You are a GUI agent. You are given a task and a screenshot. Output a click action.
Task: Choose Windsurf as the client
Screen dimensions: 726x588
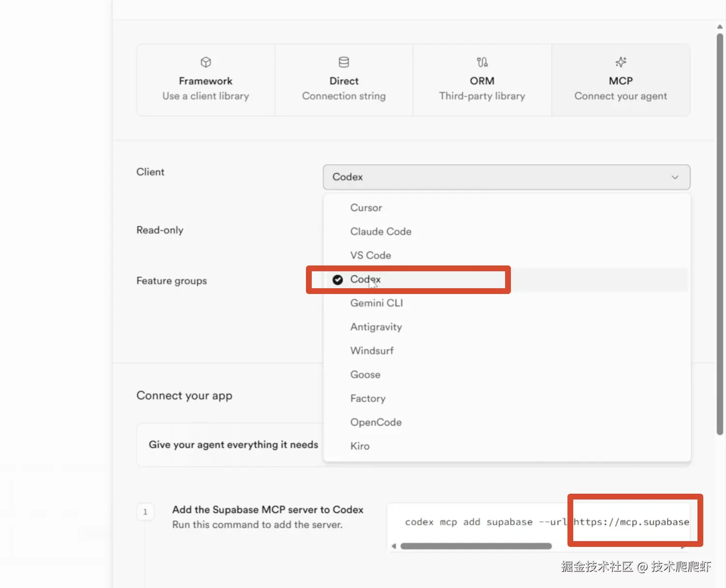coord(372,351)
